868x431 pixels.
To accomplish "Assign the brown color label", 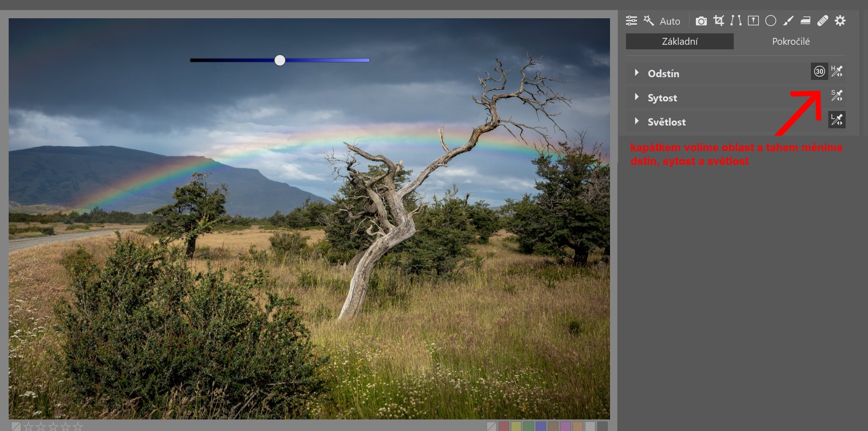I will click(x=553, y=426).
